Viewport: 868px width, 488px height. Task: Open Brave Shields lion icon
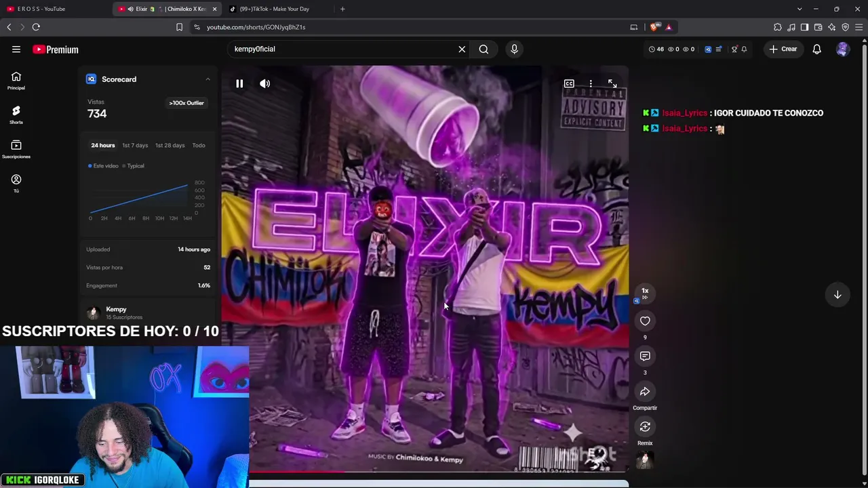coord(654,27)
